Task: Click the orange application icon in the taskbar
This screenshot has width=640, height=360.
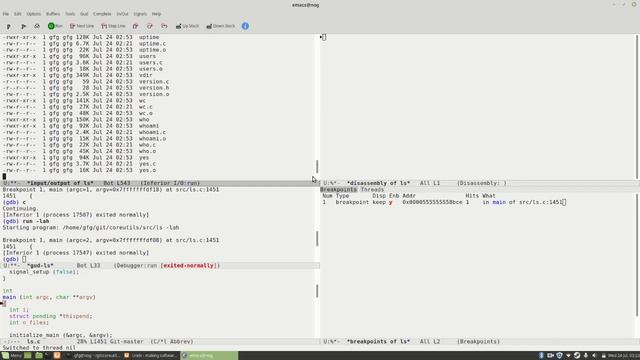Action: click(x=57, y=356)
